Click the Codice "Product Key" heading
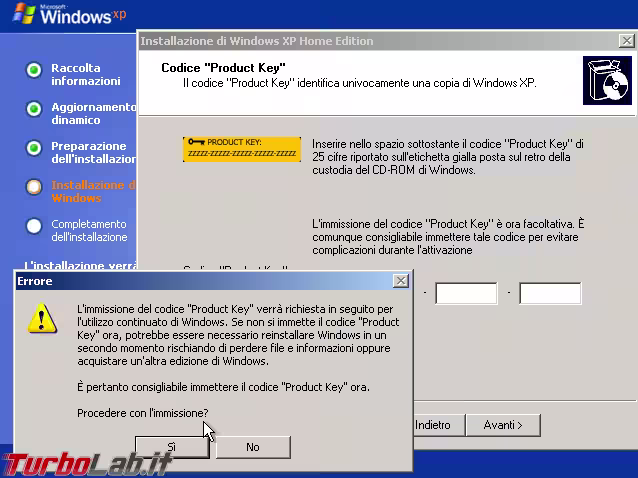 (x=223, y=68)
